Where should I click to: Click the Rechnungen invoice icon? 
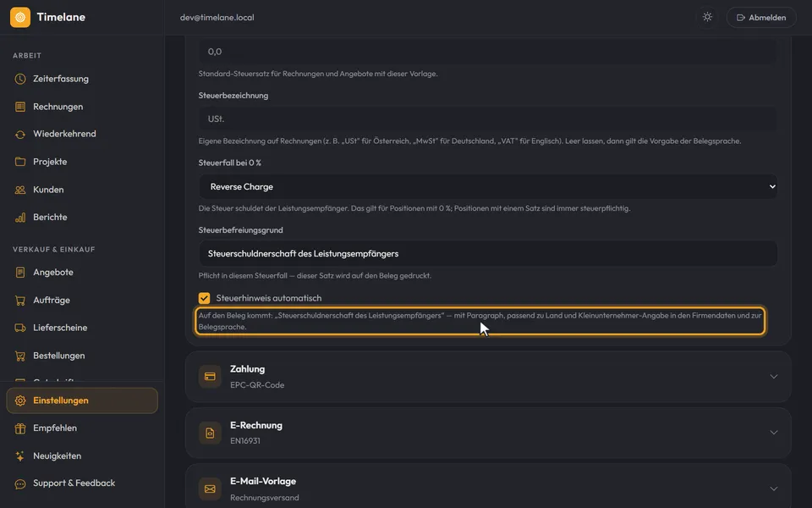click(20, 107)
